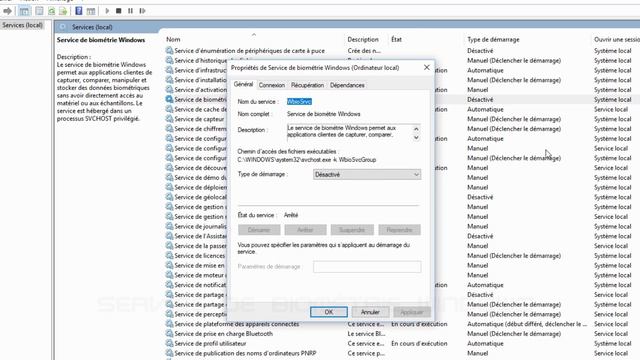Select the Service de l'Assista row name
Viewport: 640px width, 360px height.
coord(200,236)
